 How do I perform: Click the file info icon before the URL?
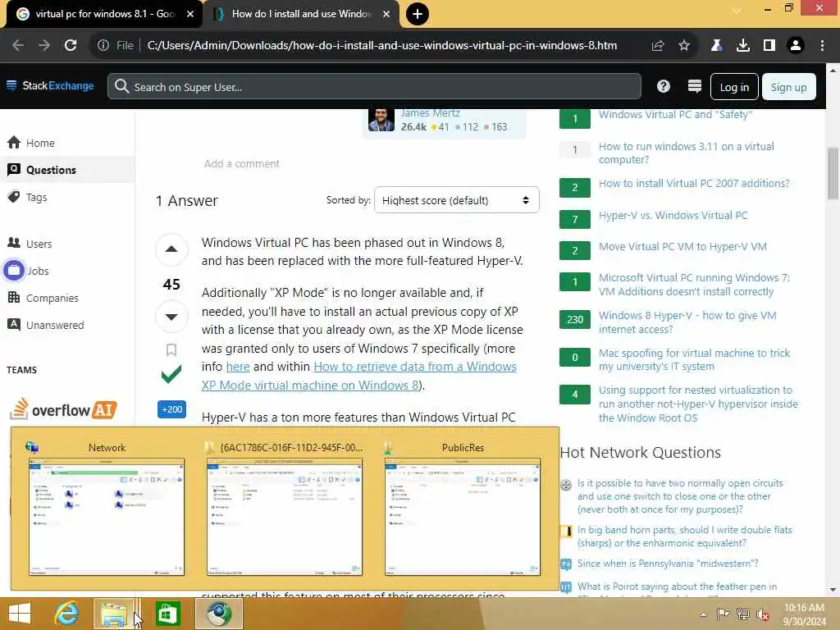(103, 46)
